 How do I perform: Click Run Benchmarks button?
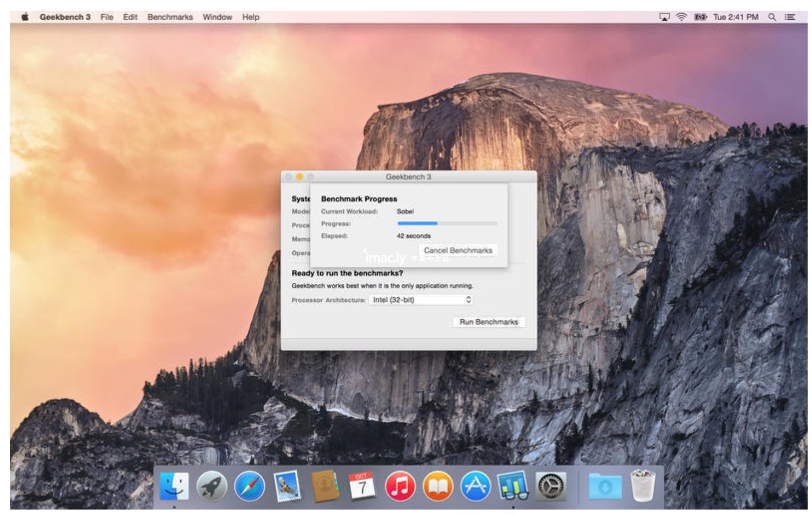pos(489,322)
